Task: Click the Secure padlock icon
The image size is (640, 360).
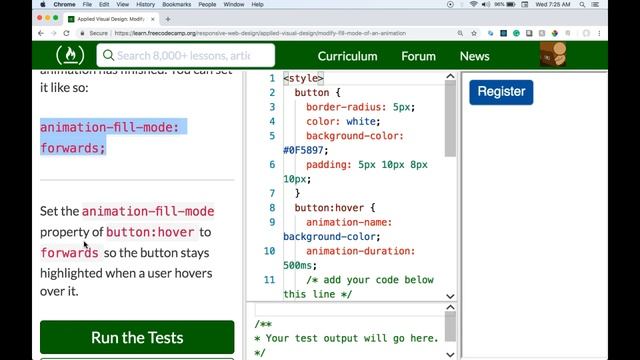Action: (x=82, y=33)
